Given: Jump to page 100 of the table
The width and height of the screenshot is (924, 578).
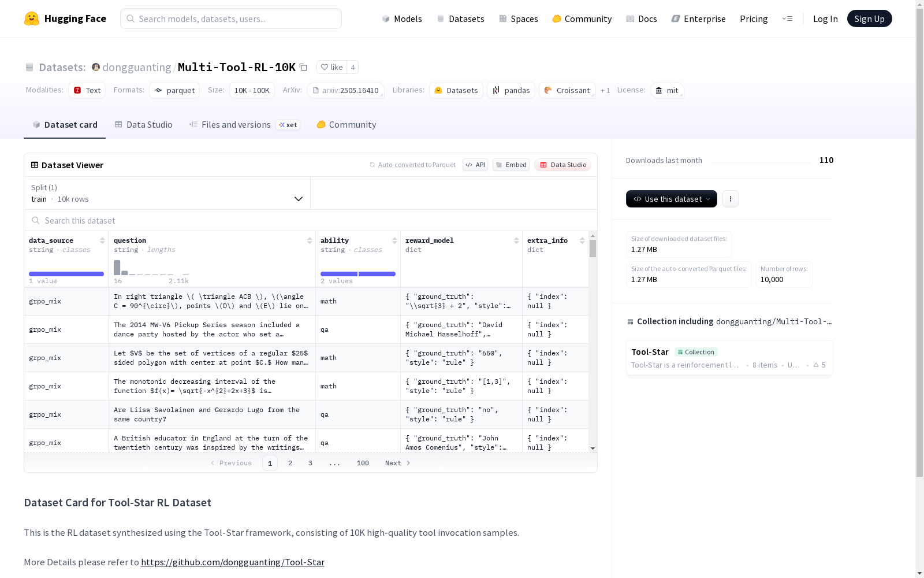Looking at the screenshot, I should (363, 463).
